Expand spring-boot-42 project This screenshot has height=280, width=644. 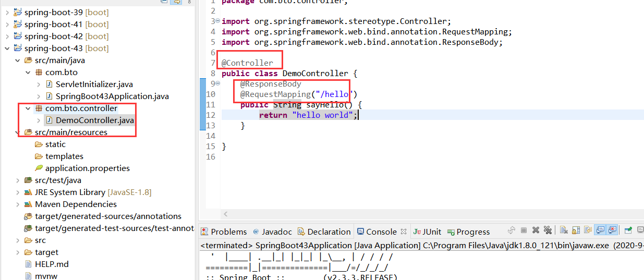(7, 36)
